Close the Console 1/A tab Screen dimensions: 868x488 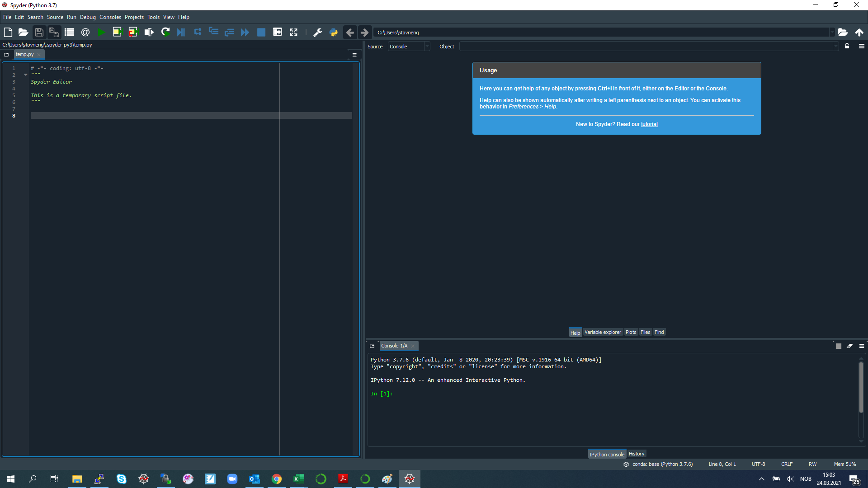[413, 346]
